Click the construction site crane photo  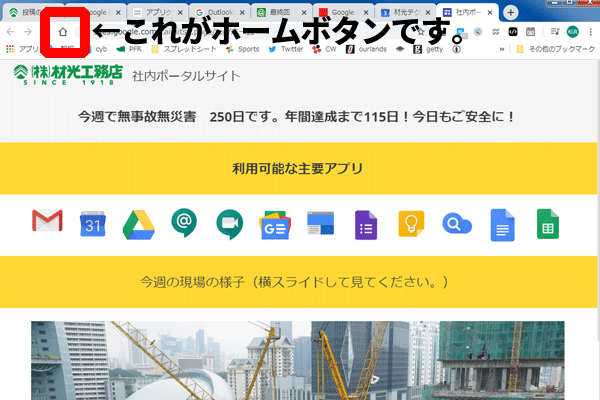click(298, 361)
